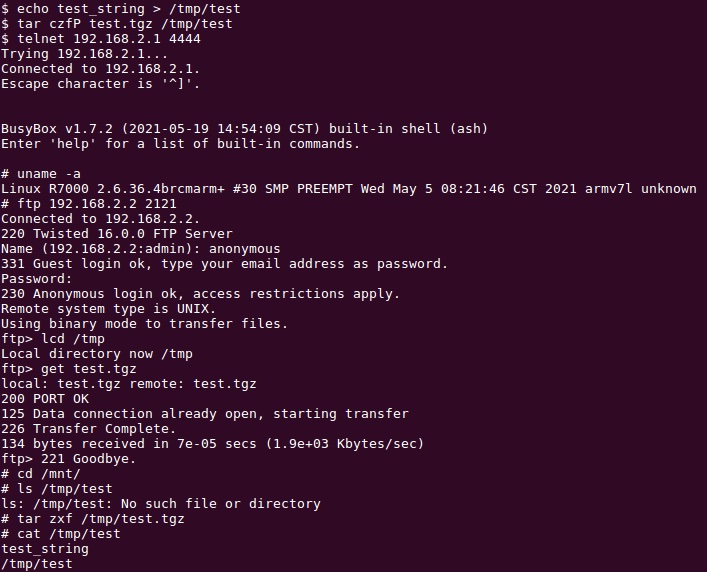Click the '134 bytes received' statistics line
The width and height of the screenshot is (707, 572).
[212, 444]
